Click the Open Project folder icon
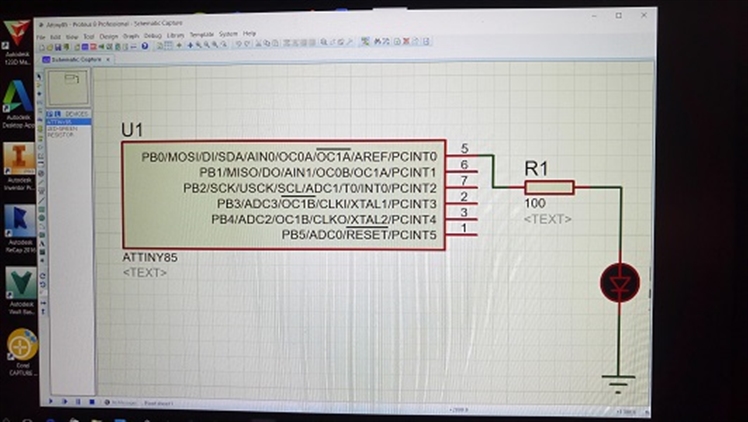The height and width of the screenshot is (422, 748). 50,47
